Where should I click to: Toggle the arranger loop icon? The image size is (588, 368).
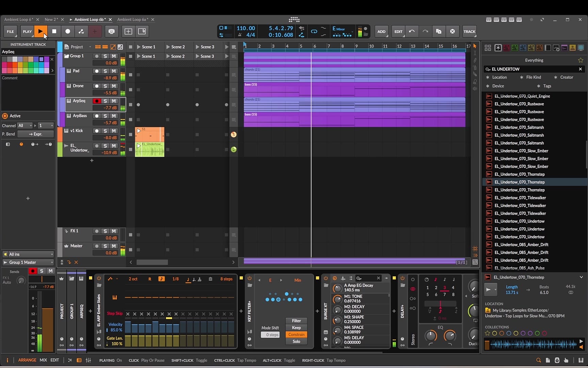tap(314, 31)
